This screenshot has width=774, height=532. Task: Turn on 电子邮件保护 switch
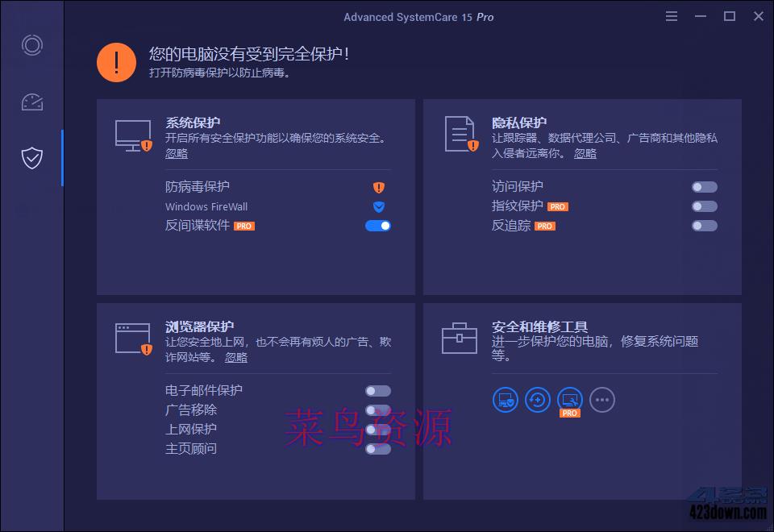[x=377, y=390]
